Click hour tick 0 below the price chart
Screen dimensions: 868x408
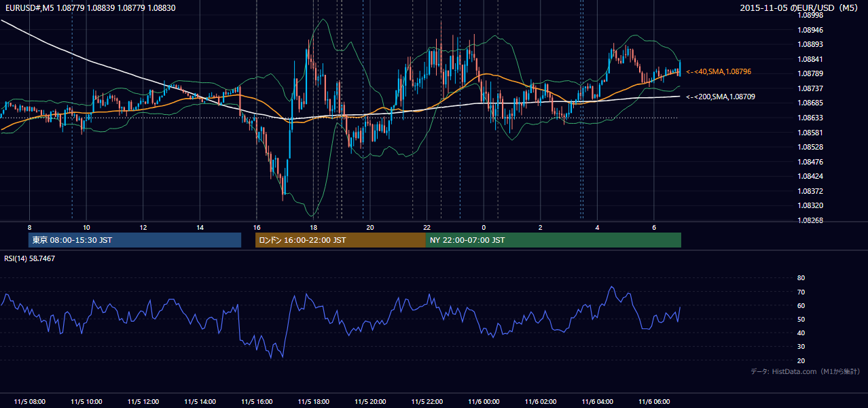484,227
